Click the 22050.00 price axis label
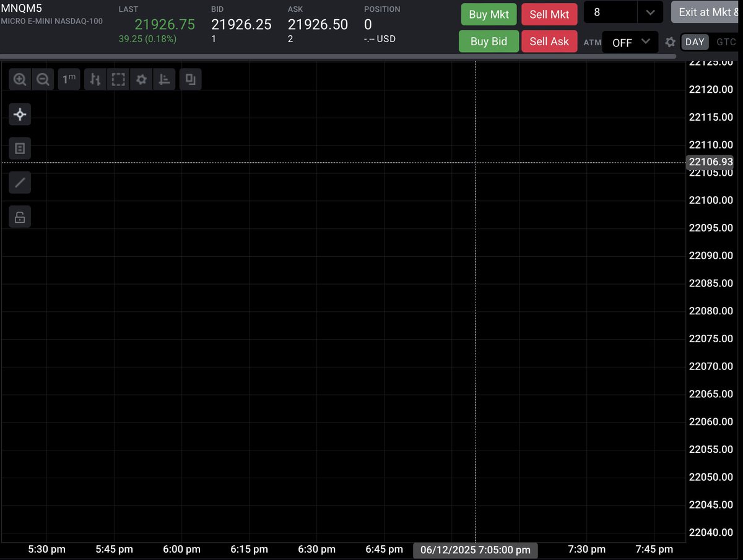 (x=711, y=477)
